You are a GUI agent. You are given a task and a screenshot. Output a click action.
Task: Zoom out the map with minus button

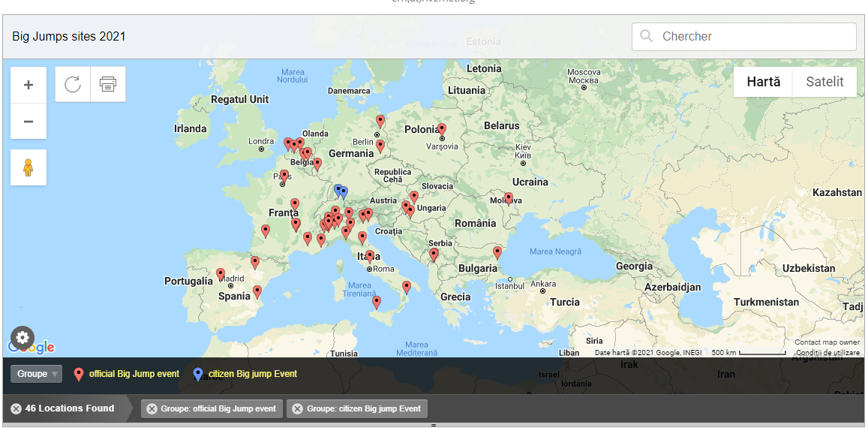29,122
